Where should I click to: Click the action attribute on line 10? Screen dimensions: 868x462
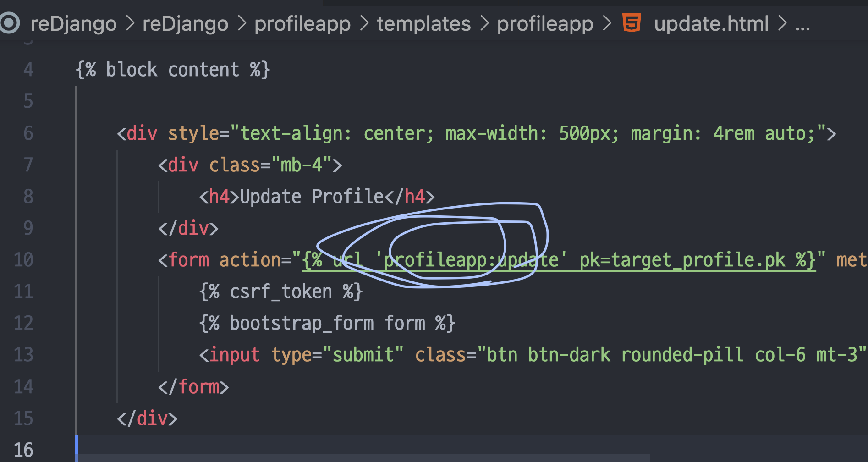click(x=250, y=260)
